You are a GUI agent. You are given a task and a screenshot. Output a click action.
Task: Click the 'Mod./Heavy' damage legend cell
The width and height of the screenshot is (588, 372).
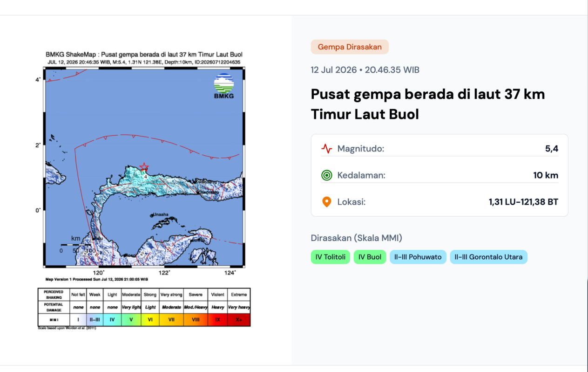pos(196,307)
